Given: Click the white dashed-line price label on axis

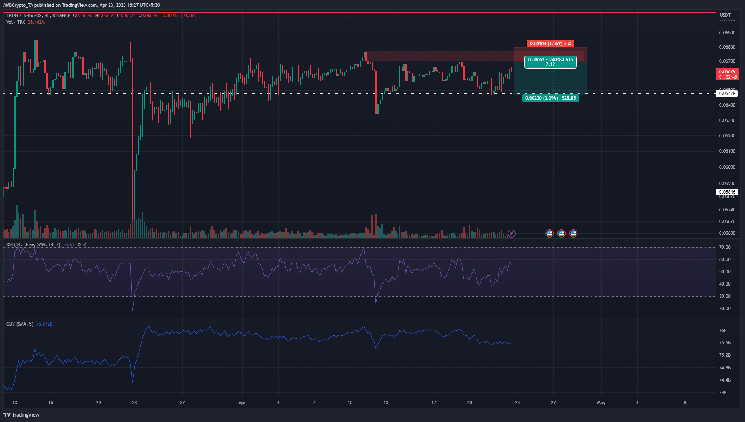Looking at the screenshot, I should point(727,94).
